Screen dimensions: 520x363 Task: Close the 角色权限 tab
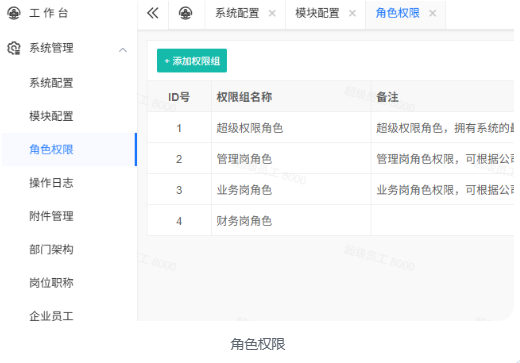click(432, 13)
